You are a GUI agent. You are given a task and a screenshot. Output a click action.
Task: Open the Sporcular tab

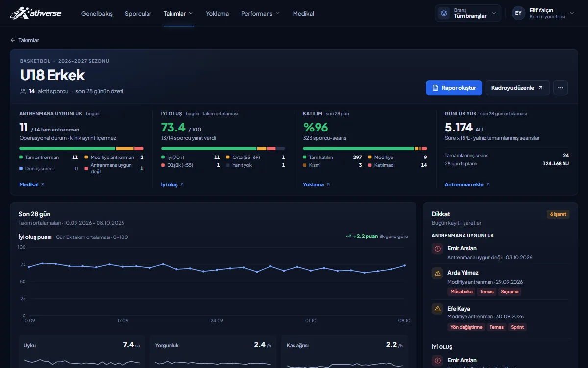pos(138,14)
